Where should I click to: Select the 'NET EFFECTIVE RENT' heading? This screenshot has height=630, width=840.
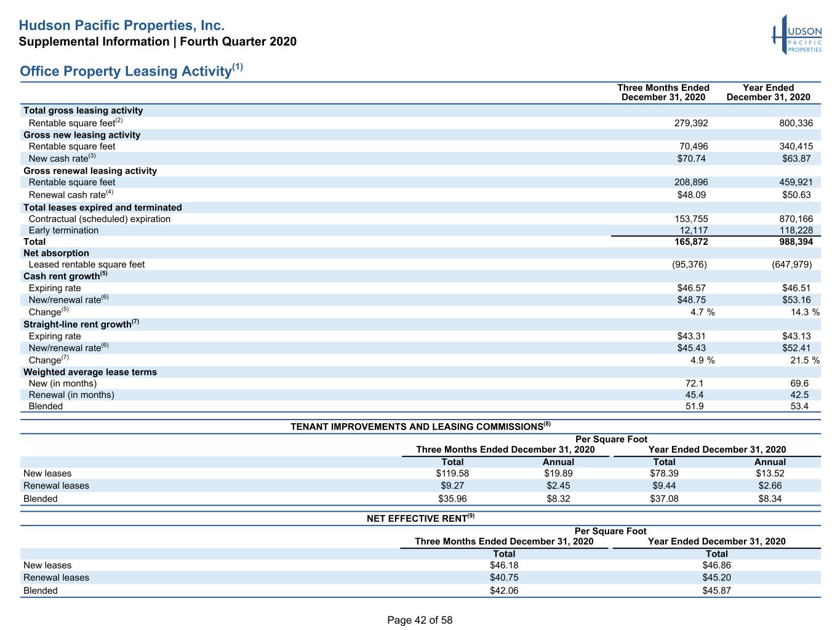coord(420,518)
